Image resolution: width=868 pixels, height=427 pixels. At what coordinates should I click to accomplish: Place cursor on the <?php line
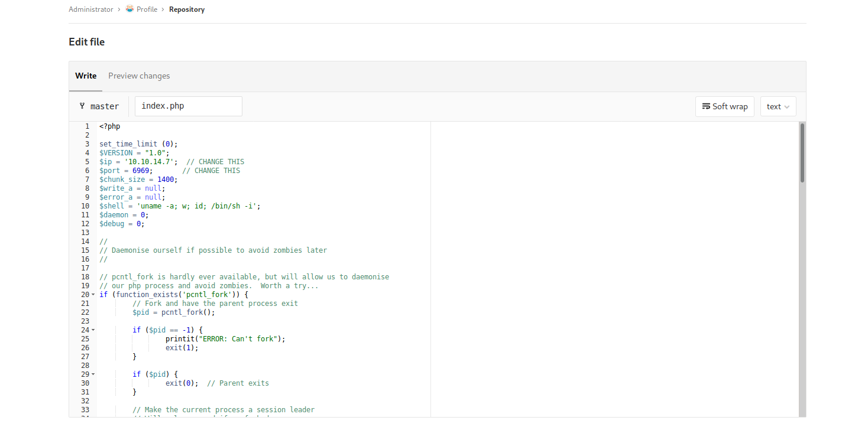[x=110, y=126]
